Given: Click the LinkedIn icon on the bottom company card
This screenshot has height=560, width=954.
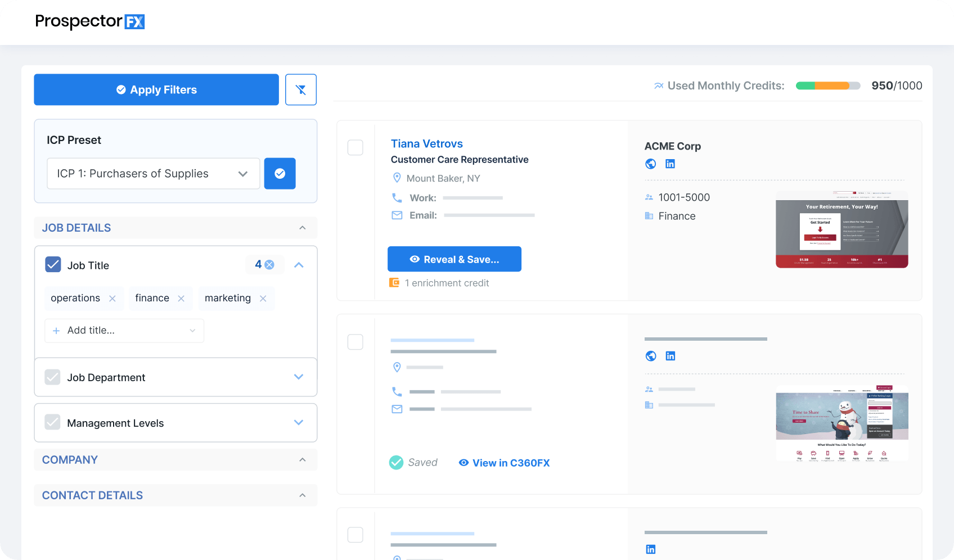Looking at the screenshot, I should tap(650, 549).
